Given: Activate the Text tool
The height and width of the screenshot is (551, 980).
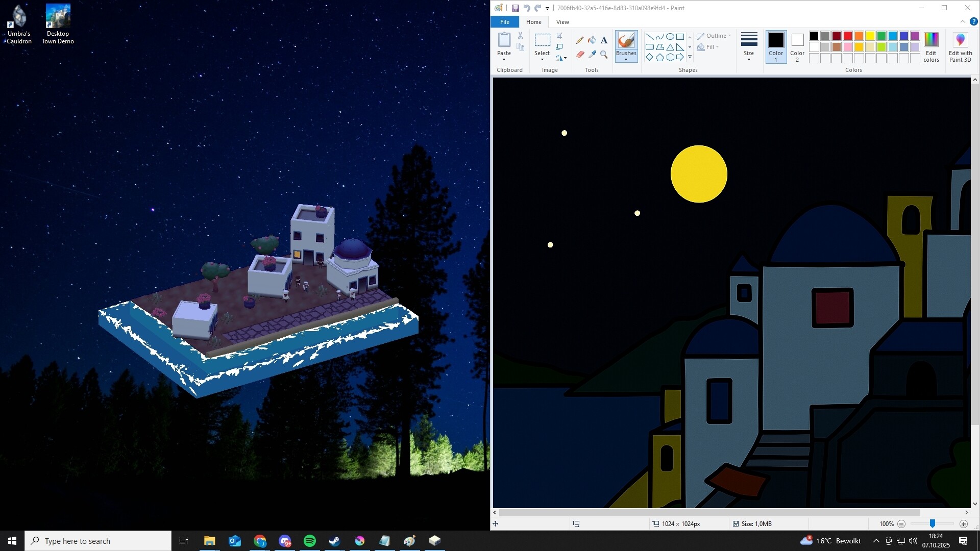Looking at the screenshot, I should click(x=604, y=40).
